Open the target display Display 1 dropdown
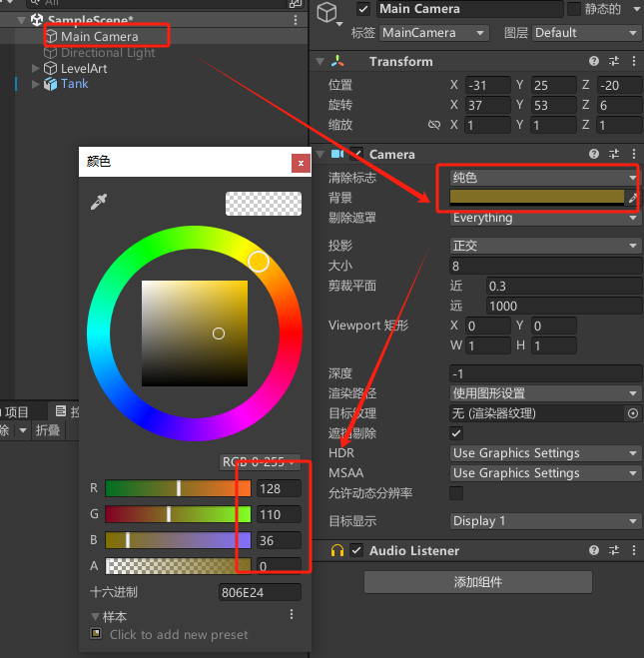The width and height of the screenshot is (644, 658). click(544, 521)
